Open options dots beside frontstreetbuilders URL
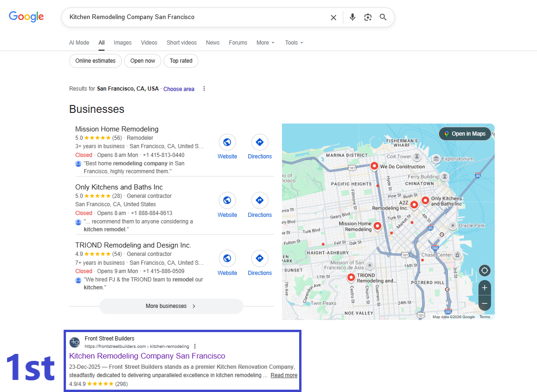The width and height of the screenshot is (537, 392). (195, 346)
